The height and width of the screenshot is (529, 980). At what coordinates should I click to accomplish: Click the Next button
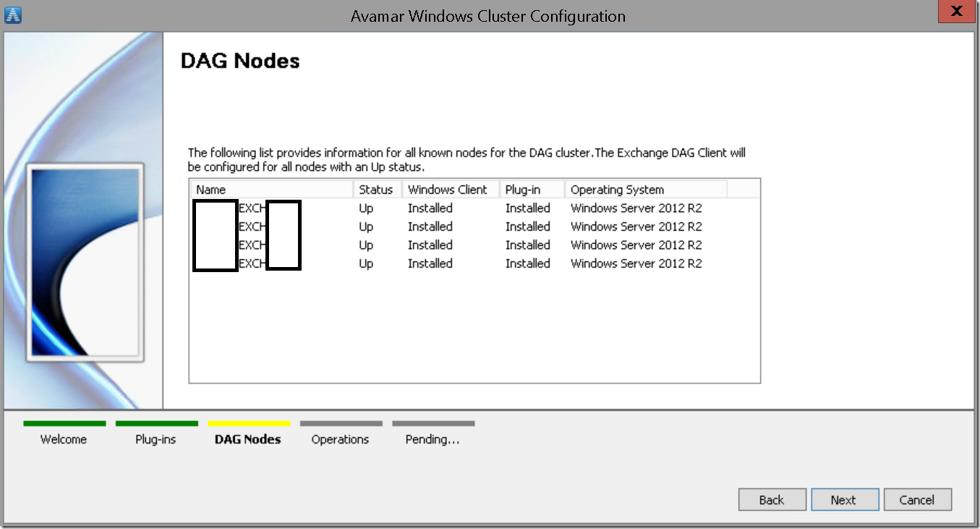pos(845,500)
